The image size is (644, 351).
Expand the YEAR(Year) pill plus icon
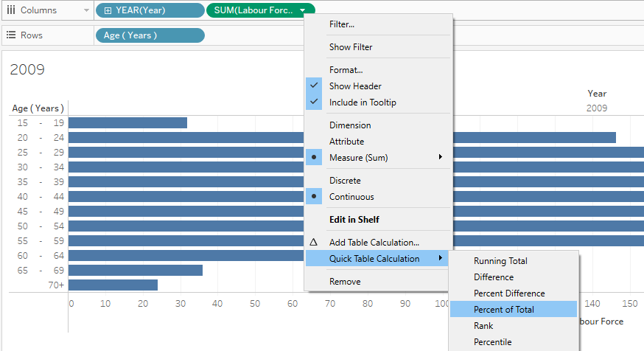tap(108, 10)
